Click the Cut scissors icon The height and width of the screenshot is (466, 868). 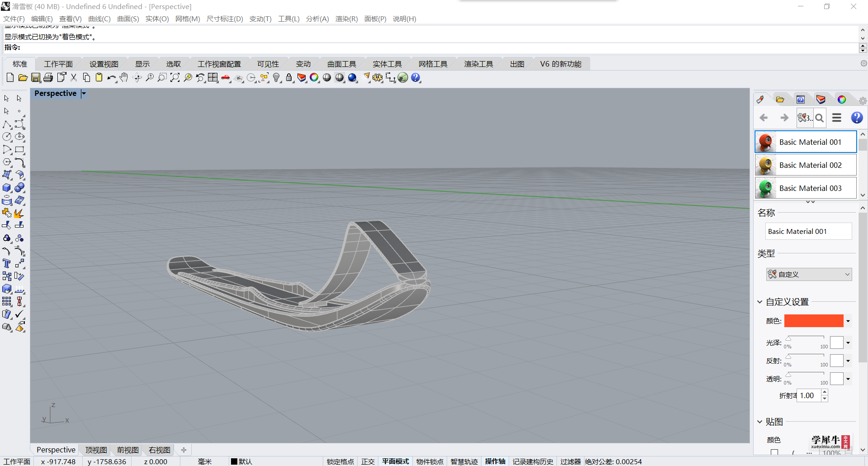pyautogui.click(x=74, y=78)
